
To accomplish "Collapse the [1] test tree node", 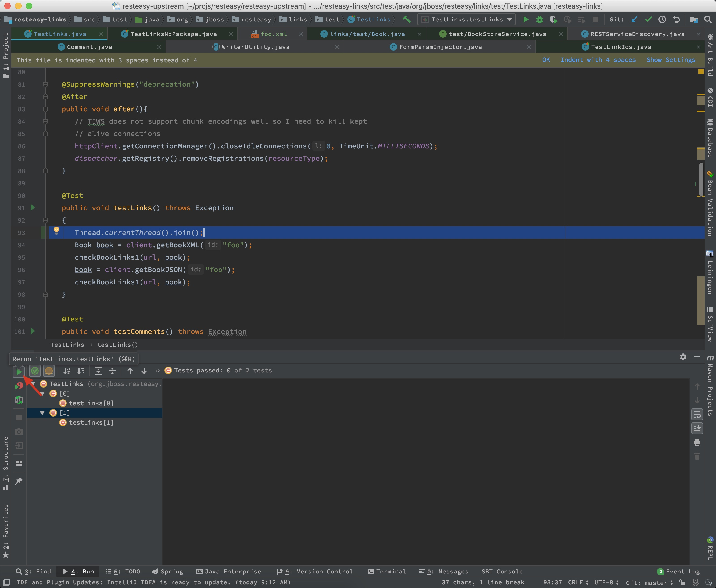I will [42, 413].
